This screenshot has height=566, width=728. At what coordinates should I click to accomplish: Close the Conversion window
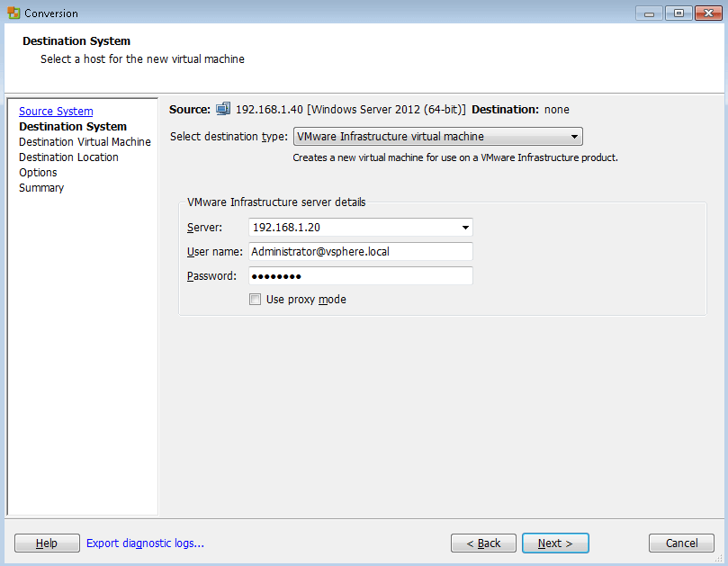[x=708, y=13]
